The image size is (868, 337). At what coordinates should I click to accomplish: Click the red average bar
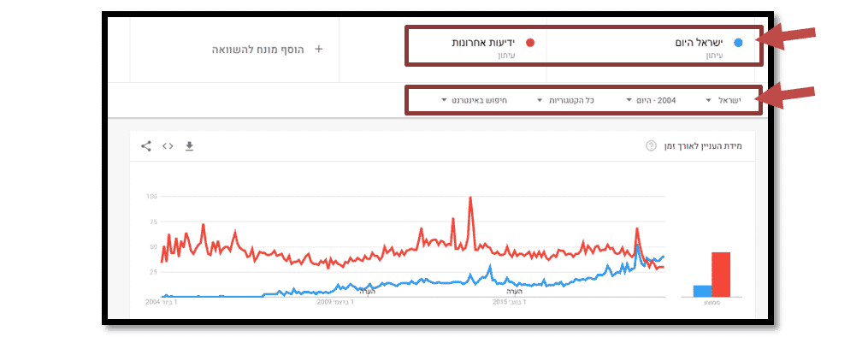pos(721,275)
